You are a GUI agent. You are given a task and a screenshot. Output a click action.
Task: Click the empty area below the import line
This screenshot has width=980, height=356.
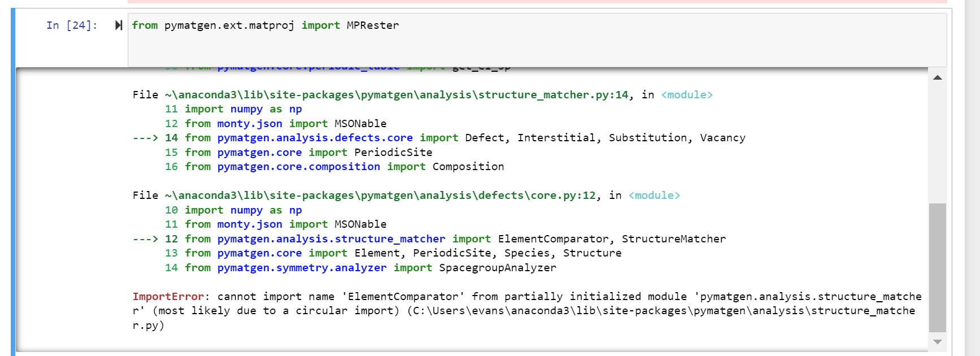click(x=509, y=51)
